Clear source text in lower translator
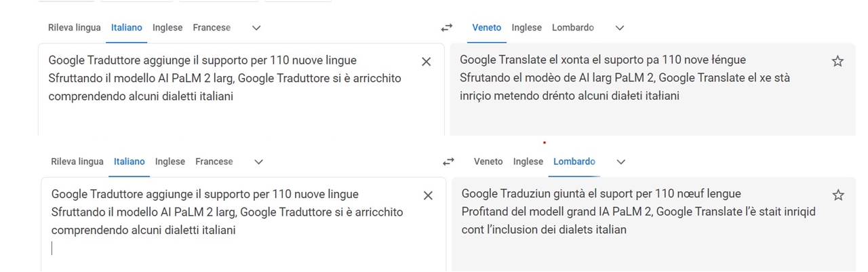The image size is (868, 272). (428, 195)
